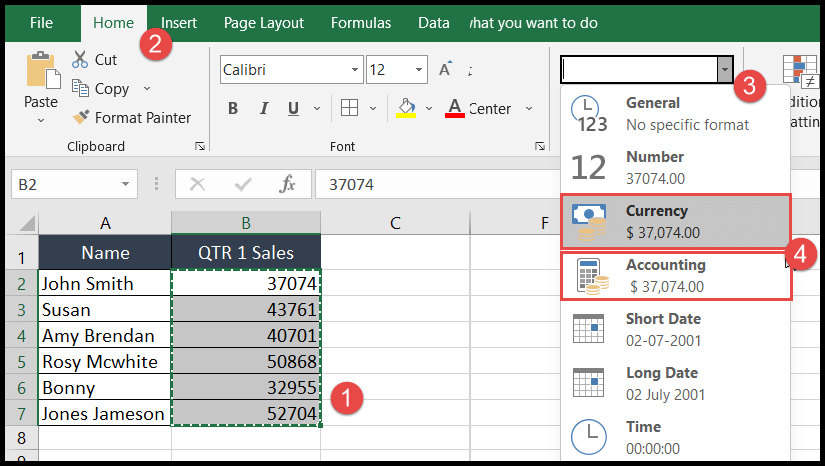825x466 pixels.
Task: Select row 2 header
Action: point(21,283)
